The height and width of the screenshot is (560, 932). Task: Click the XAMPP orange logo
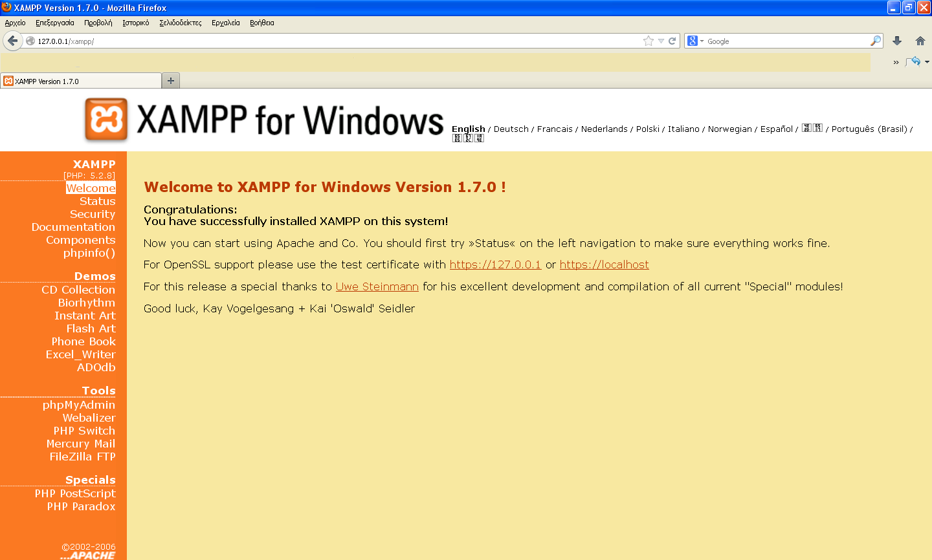[106, 120]
